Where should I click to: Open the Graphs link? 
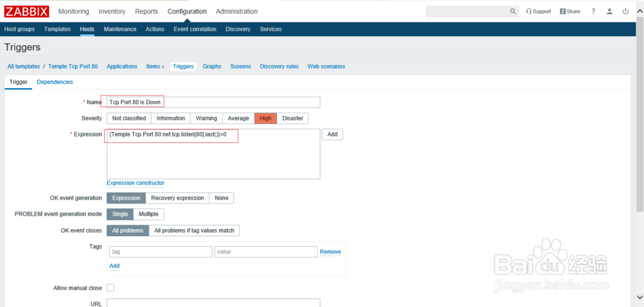(x=212, y=66)
